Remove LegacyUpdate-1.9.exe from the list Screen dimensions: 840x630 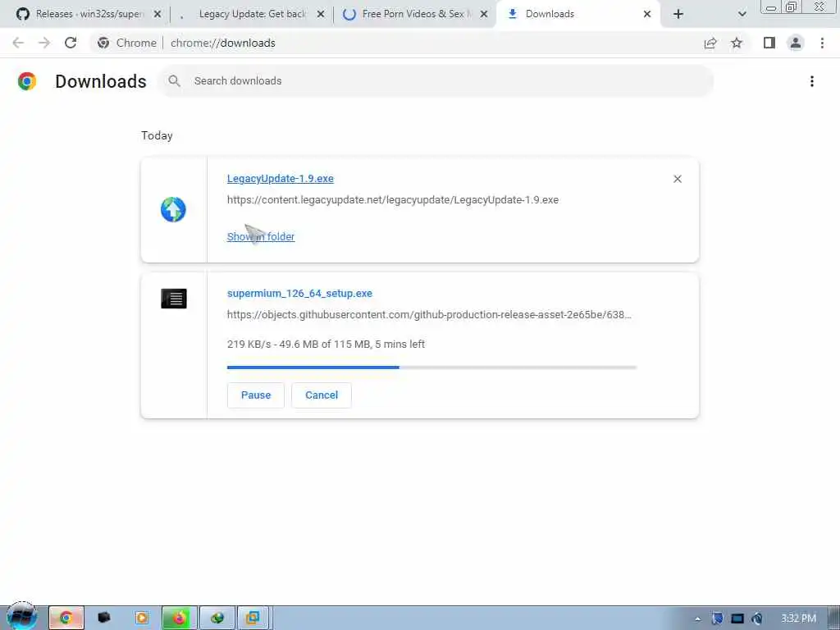pos(677,179)
